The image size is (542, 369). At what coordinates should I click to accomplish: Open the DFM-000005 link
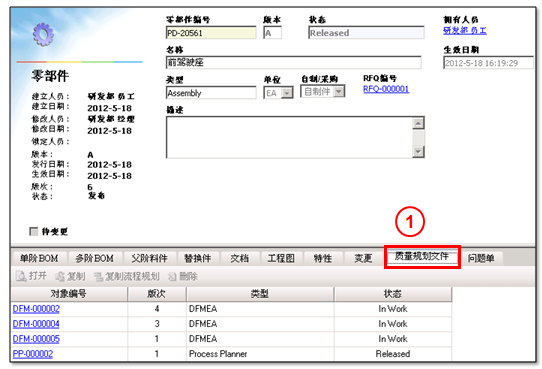coord(36,339)
